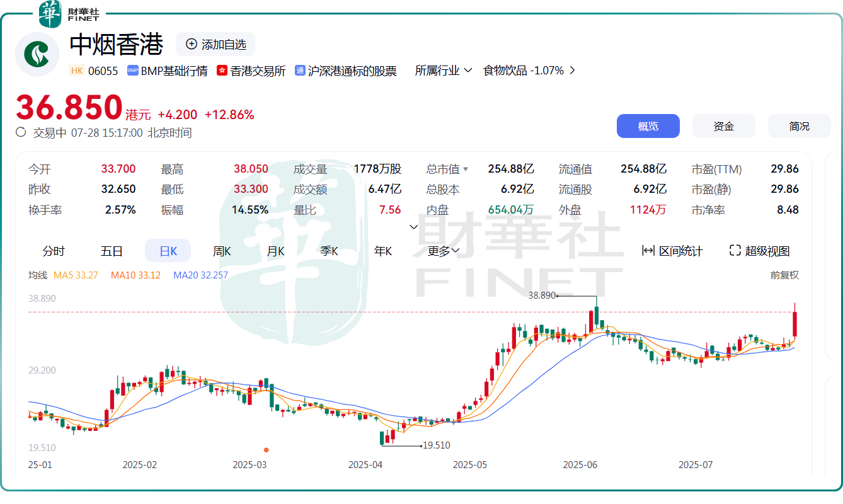
Task: Click the BMP基础行情 badge icon
Action: pos(132,71)
